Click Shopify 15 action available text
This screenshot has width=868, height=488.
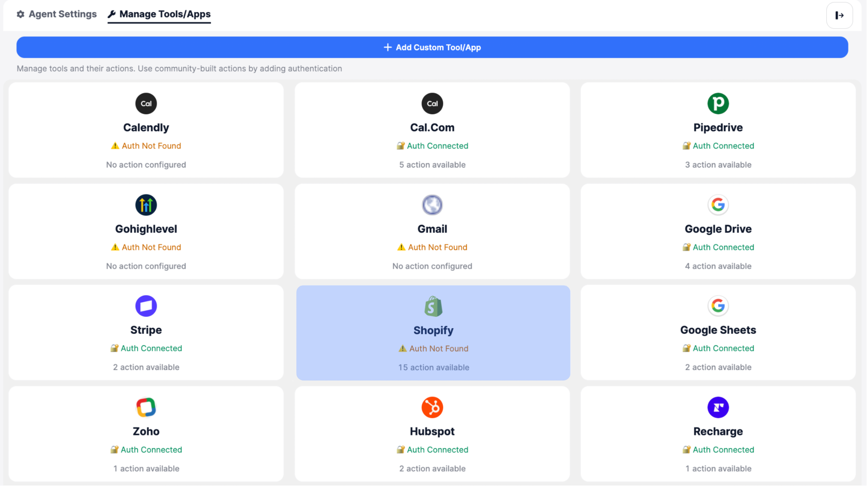[433, 367]
